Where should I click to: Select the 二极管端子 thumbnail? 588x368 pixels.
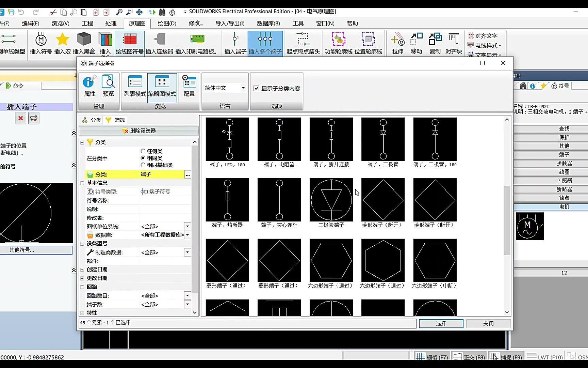coord(331,200)
